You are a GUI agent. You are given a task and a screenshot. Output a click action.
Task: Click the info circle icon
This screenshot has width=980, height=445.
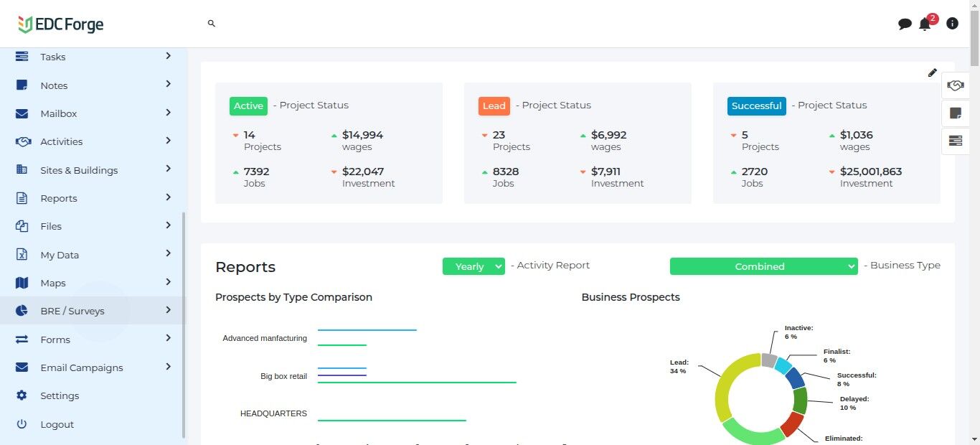pos(952,24)
